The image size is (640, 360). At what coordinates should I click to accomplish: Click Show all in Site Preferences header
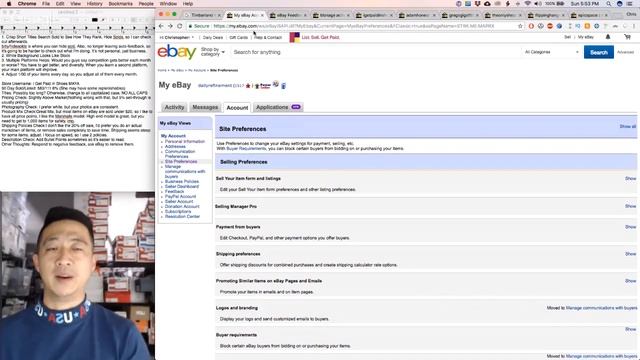[627, 127]
